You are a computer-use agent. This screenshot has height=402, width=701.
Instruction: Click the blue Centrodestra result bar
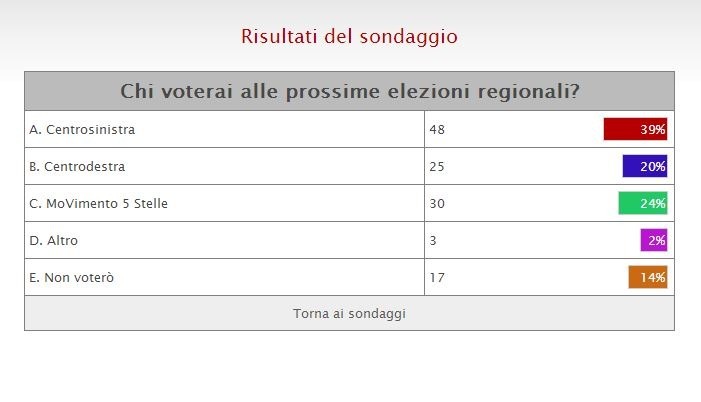631,166
